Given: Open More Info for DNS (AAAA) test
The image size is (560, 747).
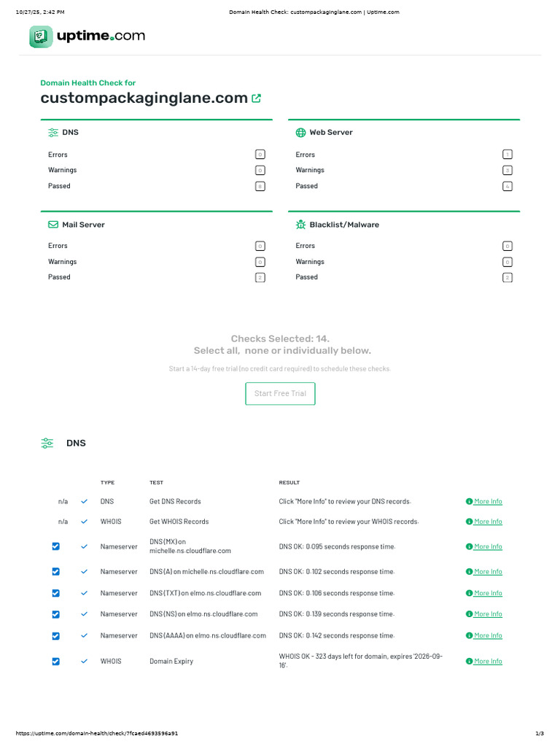Looking at the screenshot, I should pos(484,635).
